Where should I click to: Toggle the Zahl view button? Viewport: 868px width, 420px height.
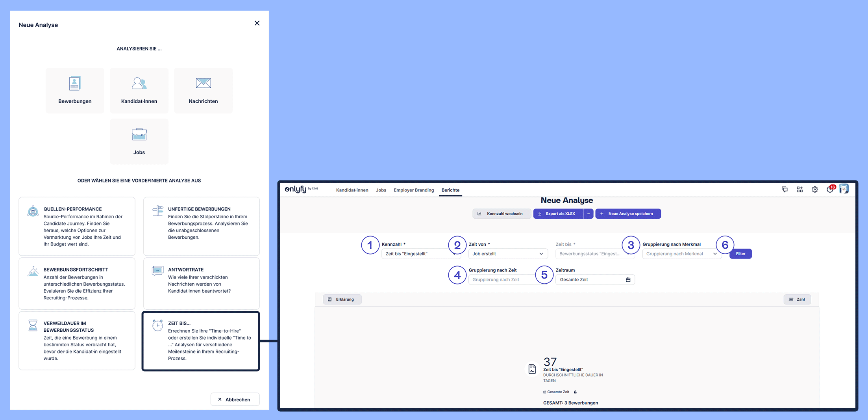(x=797, y=299)
